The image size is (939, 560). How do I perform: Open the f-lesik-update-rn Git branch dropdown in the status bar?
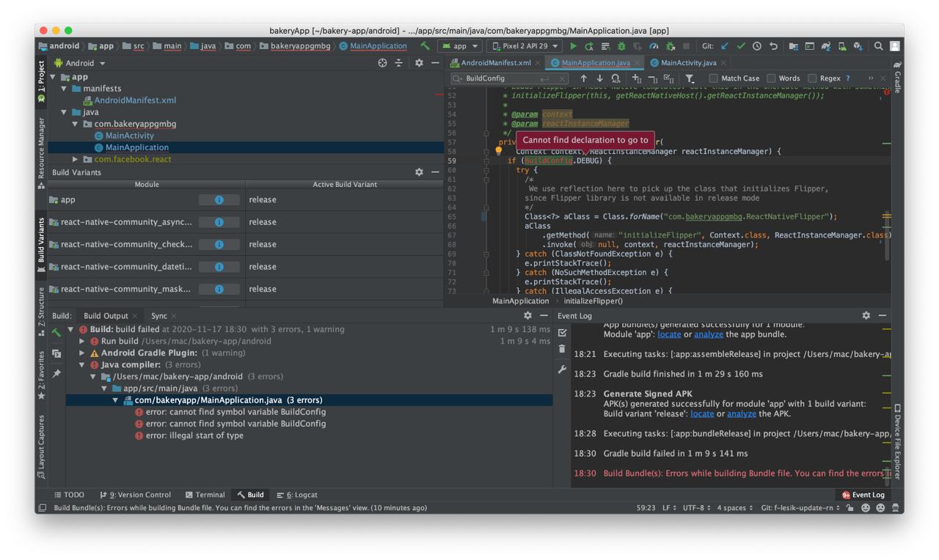(800, 507)
